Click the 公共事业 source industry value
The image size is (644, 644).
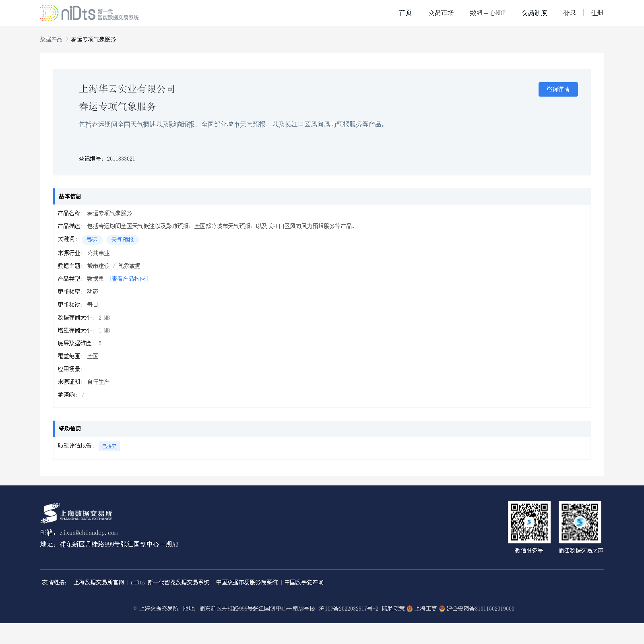pyautogui.click(x=98, y=253)
